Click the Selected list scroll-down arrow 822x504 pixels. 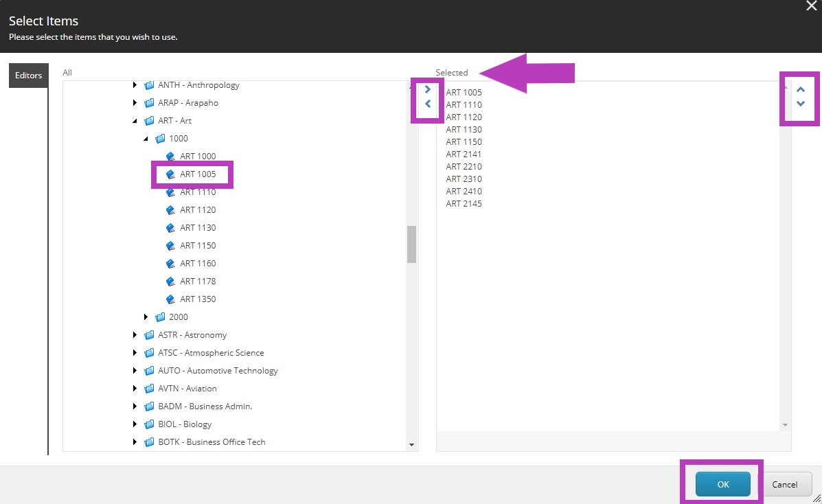click(x=785, y=425)
